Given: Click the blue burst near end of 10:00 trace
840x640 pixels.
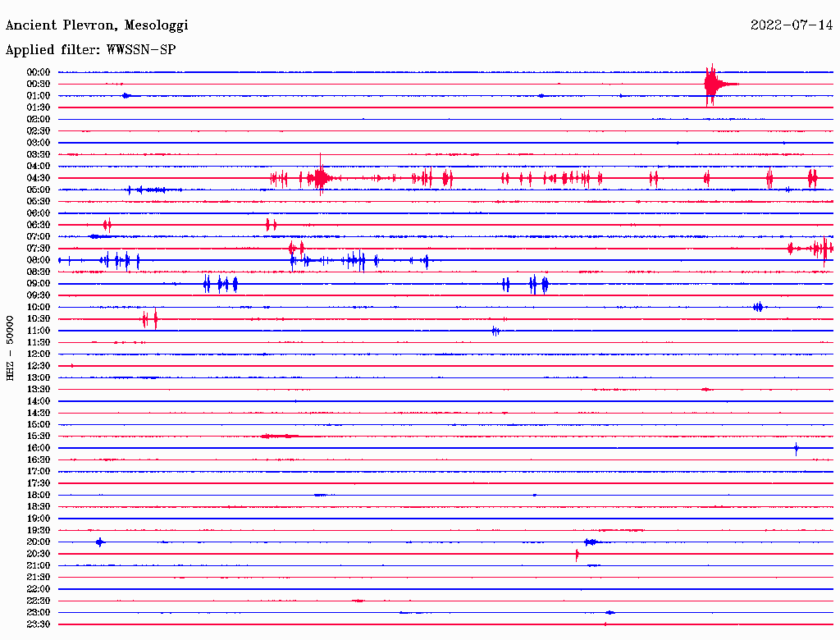Looking at the screenshot, I should pos(759,307).
